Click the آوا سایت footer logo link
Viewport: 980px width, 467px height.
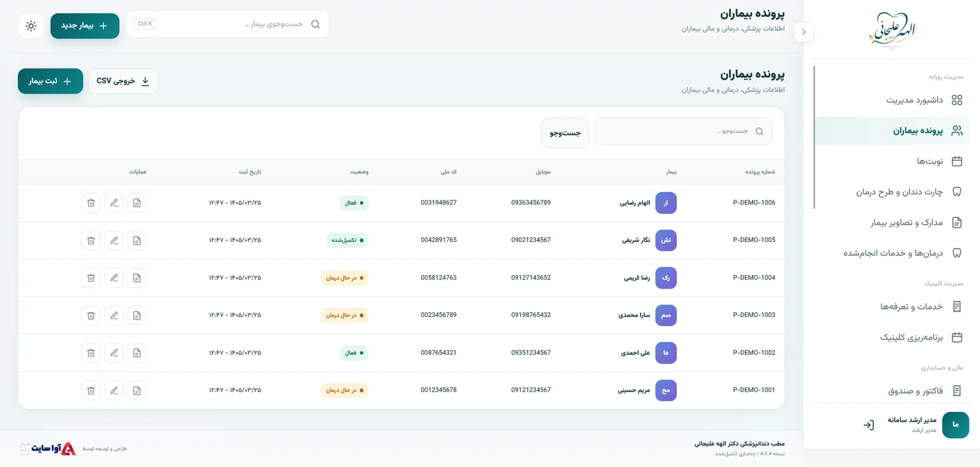pyautogui.click(x=48, y=449)
